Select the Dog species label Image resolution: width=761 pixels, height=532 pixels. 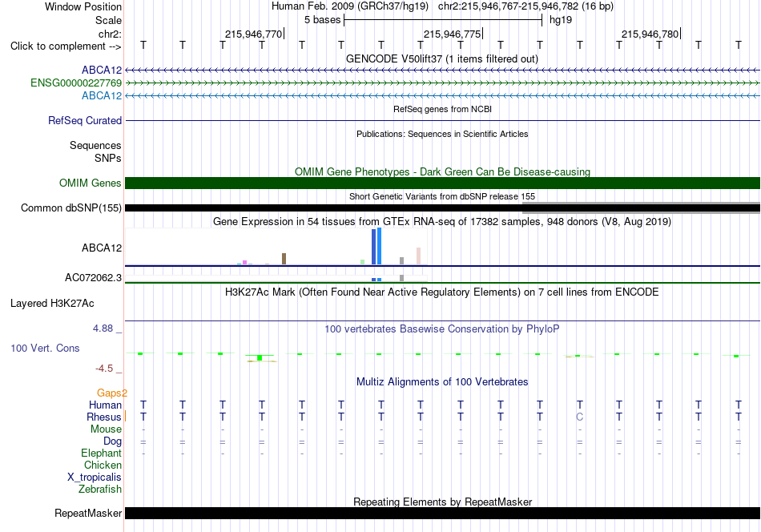tap(113, 441)
